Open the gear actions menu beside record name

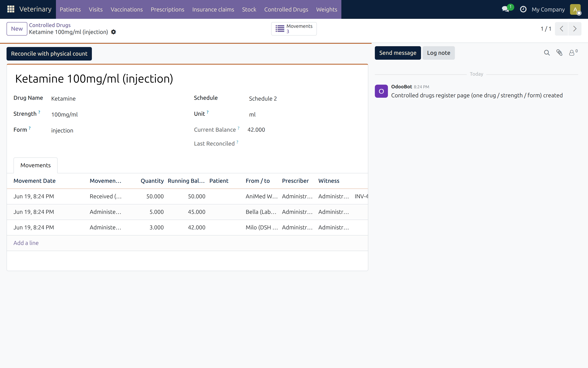[x=114, y=32]
